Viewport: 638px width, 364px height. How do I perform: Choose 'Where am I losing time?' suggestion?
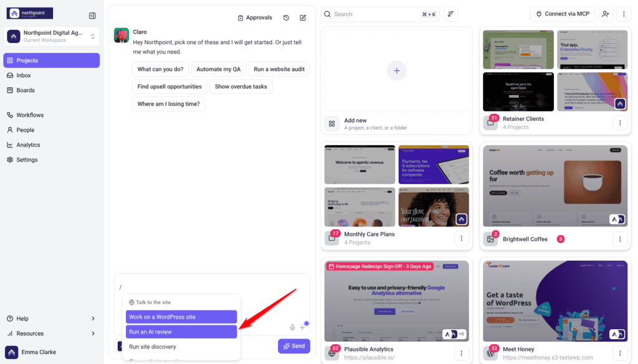[168, 104]
